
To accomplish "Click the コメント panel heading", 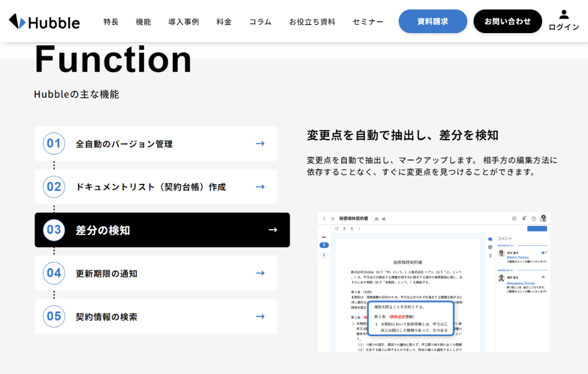I will (x=505, y=238).
